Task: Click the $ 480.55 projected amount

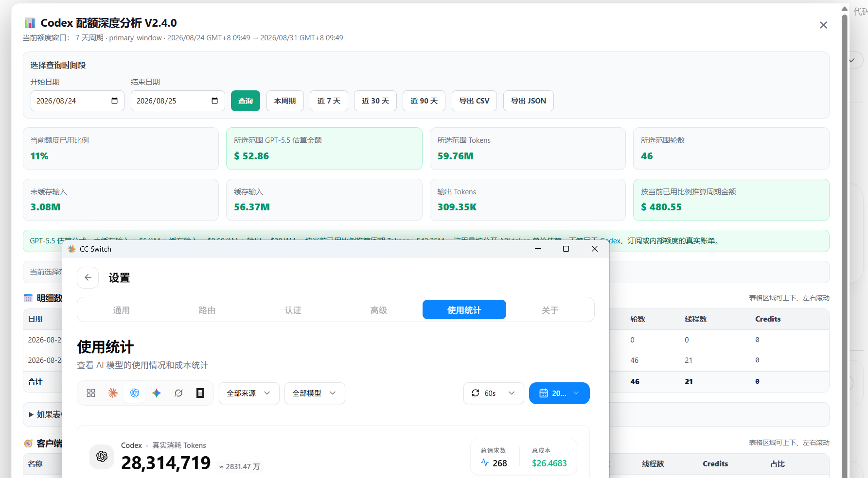Action: pos(661,207)
